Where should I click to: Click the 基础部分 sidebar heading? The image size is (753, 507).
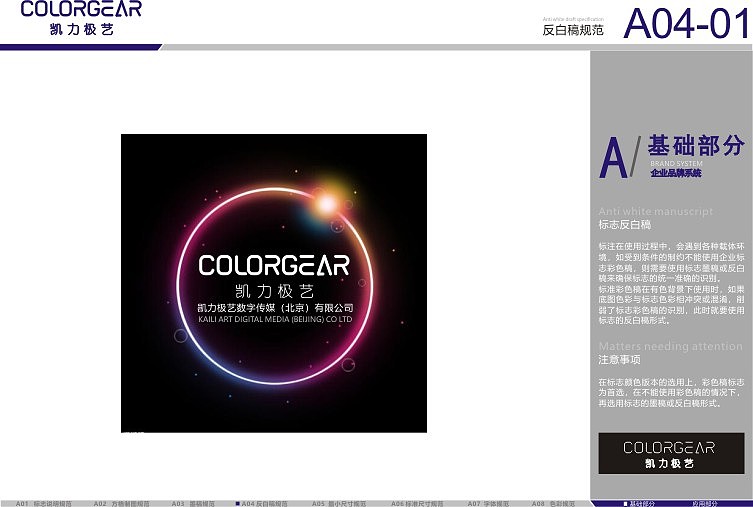[696, 145]
